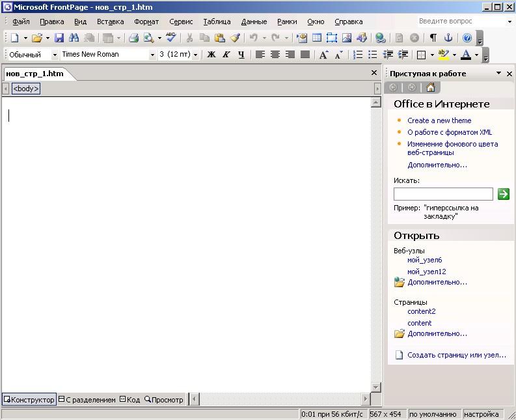Decrease indent icon in formatting toolbar
The width and height of the screenshot is (516, 420).
[x=388, y=54]
